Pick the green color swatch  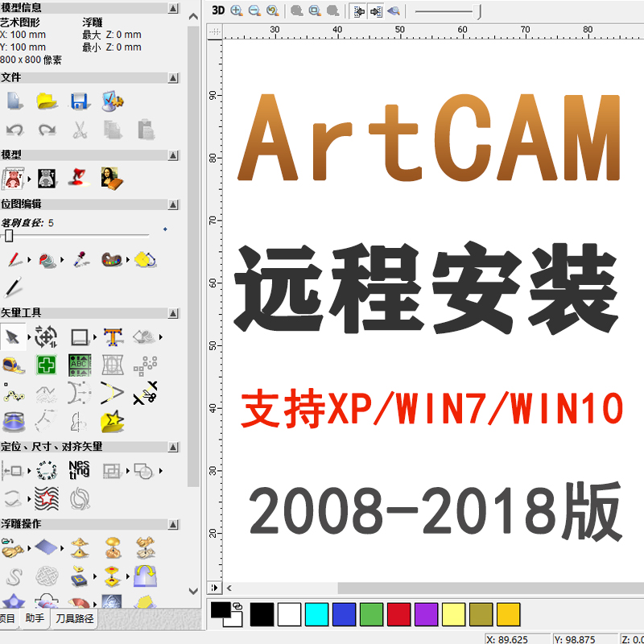click(371, 614)
